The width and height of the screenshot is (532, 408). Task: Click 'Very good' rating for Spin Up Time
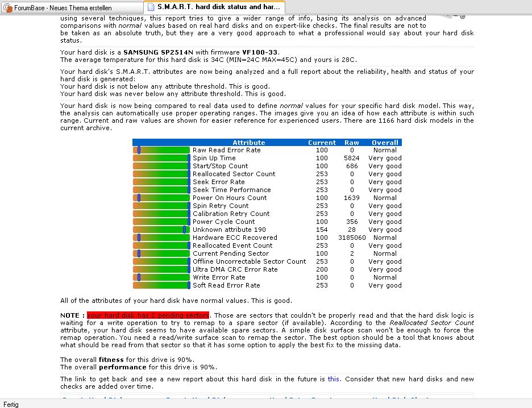385,158
